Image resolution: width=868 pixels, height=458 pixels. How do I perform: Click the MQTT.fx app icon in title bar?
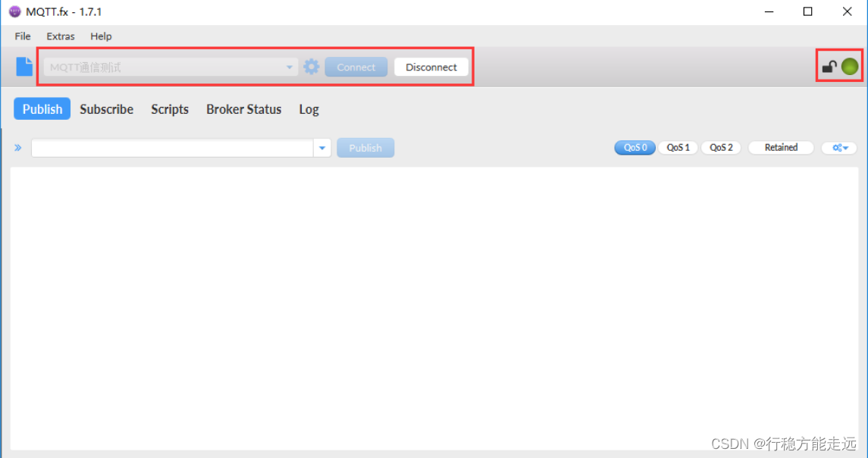[15, 11]
